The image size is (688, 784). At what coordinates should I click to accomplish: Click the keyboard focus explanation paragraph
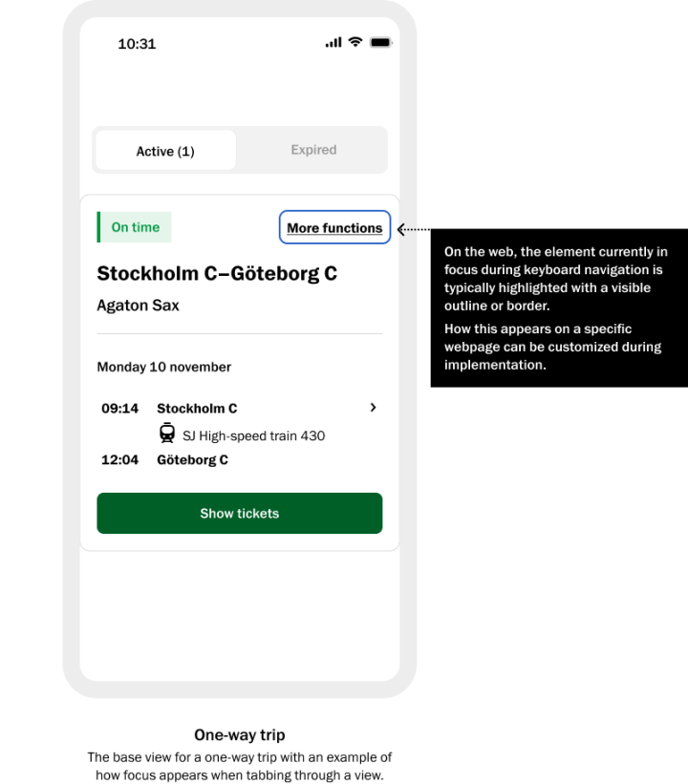pos(555,279)
